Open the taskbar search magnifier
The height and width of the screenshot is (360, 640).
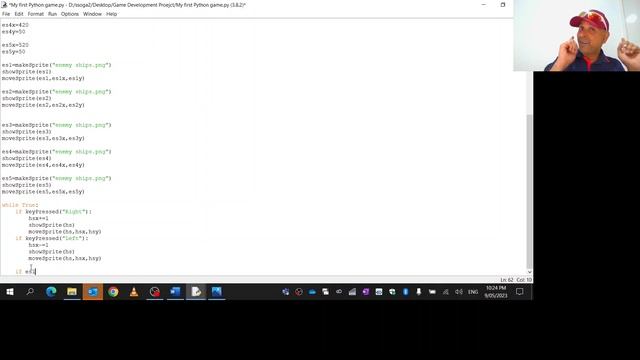coord(30,291)
